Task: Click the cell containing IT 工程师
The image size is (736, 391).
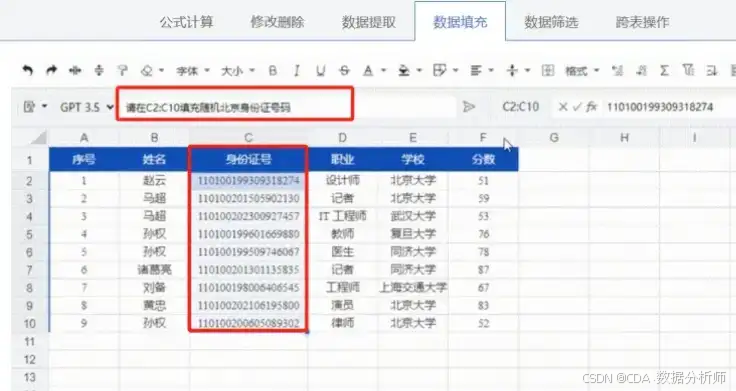Action: (x=343, y=216)
